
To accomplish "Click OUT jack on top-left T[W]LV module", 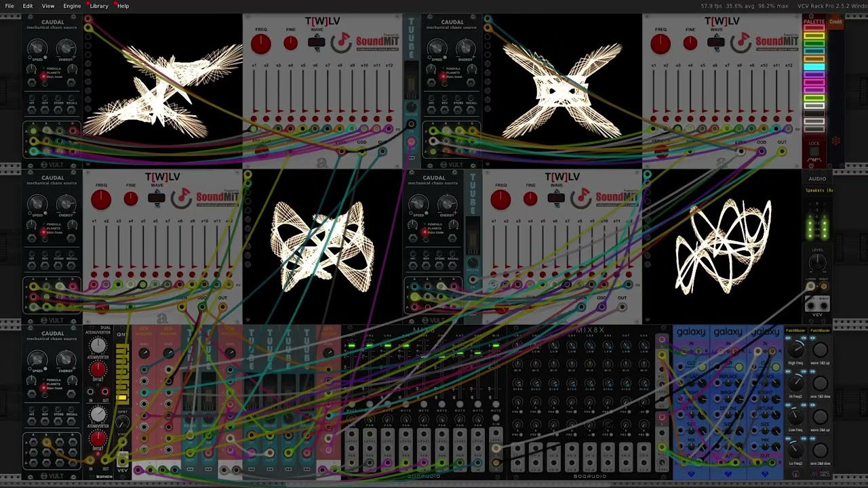I will (x=383, y=151).
